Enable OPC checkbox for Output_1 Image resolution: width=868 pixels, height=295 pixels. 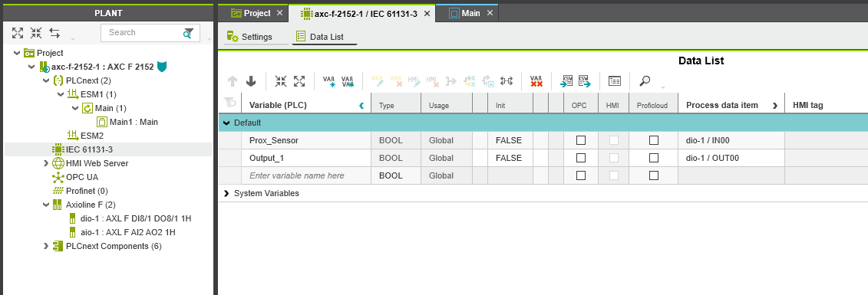pos(581,158)
